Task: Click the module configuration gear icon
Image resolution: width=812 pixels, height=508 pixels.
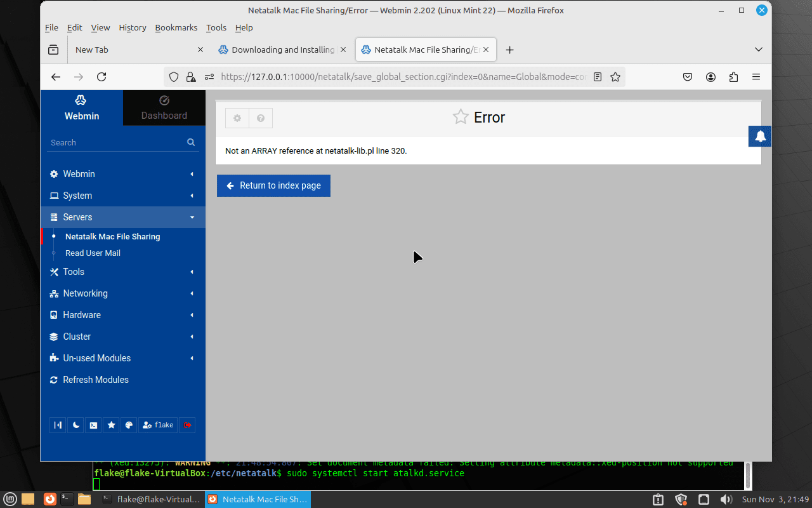Action: click(237, 118)
